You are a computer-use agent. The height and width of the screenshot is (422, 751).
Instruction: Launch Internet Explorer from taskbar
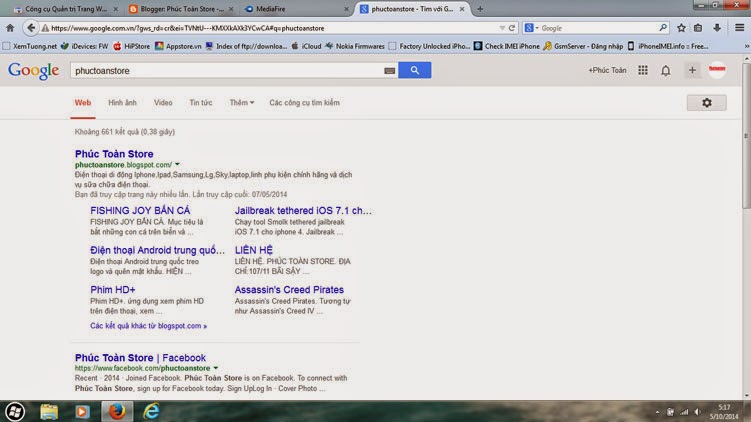click(151, 411)
